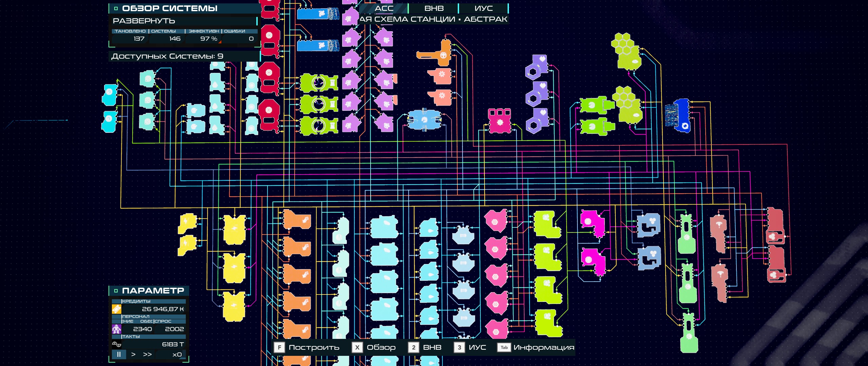Switch to the ВНВ tab at top
Screen dimensions: 868x366
click(x=434, y=8)
